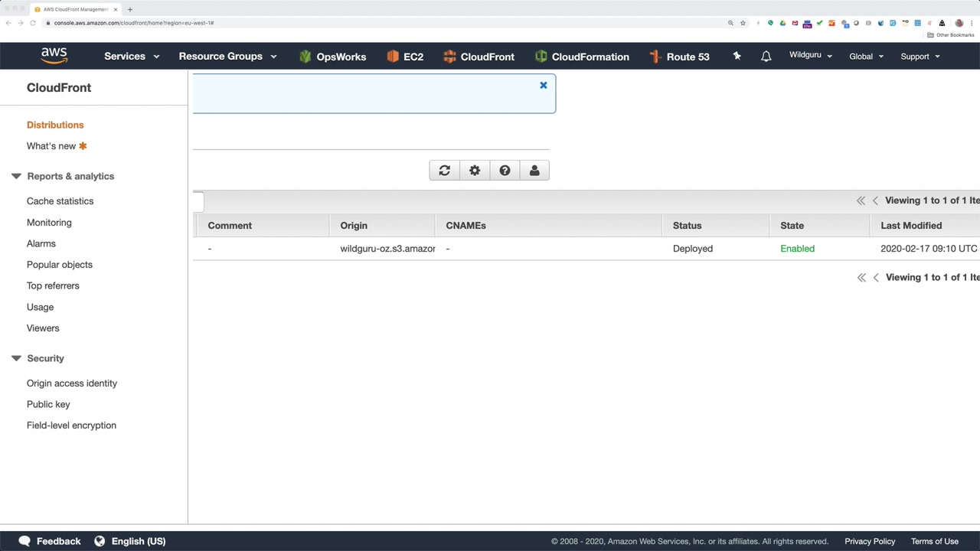Collapse the Reports & analytics section

click(x=16, y=176)
